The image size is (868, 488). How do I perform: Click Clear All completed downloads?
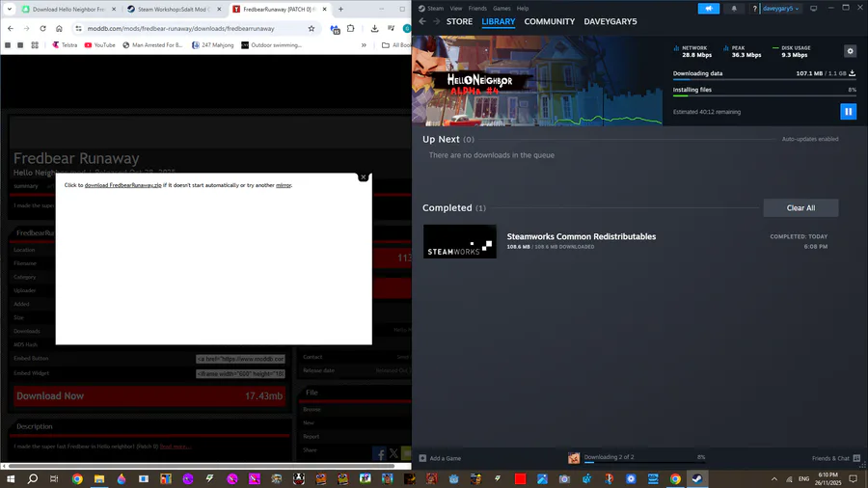[800, 208]
